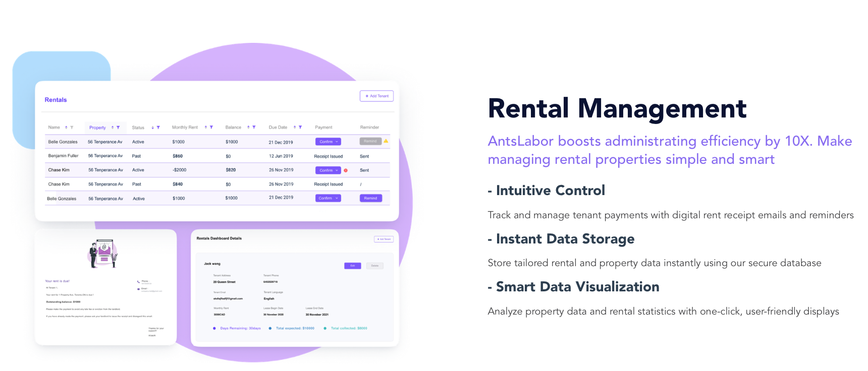Click the 'Your rent is due!' heading
This screenshot has width=868, height=371.
coord(58,281)
